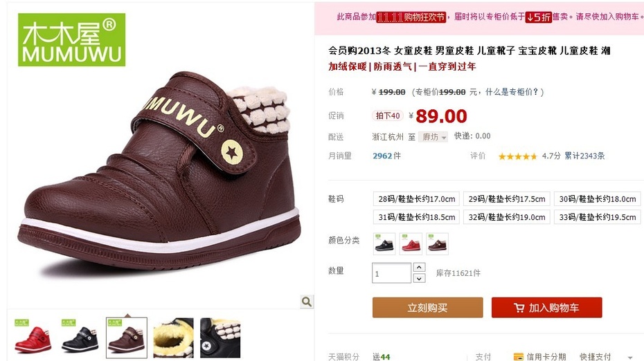Expand the payment options arrow

630,358
